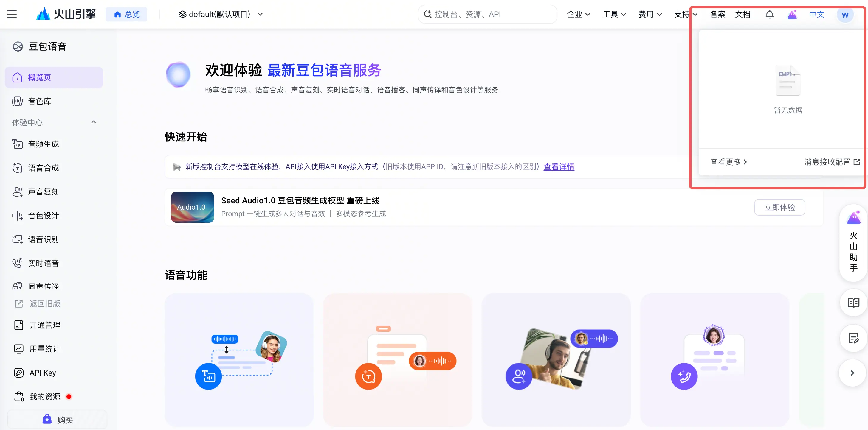
Task: Click the search magnifier icon
Action: click(427, 14)
